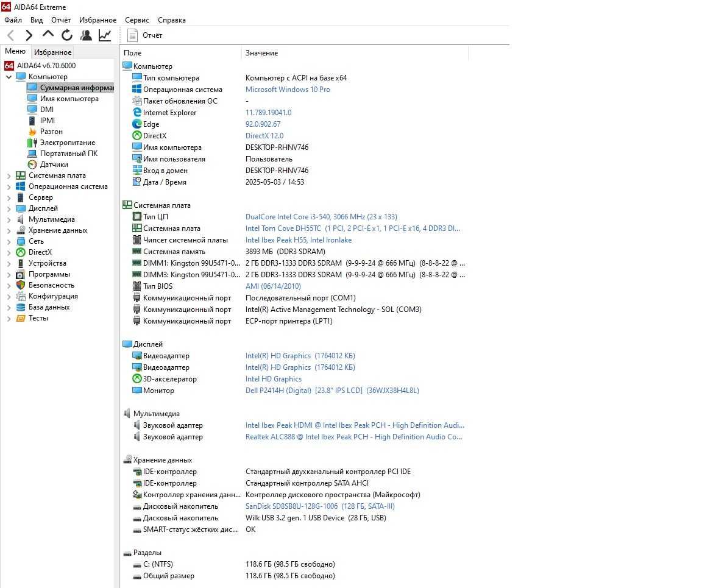Viewport: 702px width, 588px height.
Task: Click the Сервер tree icon
Action: click(x=21, y=197)
